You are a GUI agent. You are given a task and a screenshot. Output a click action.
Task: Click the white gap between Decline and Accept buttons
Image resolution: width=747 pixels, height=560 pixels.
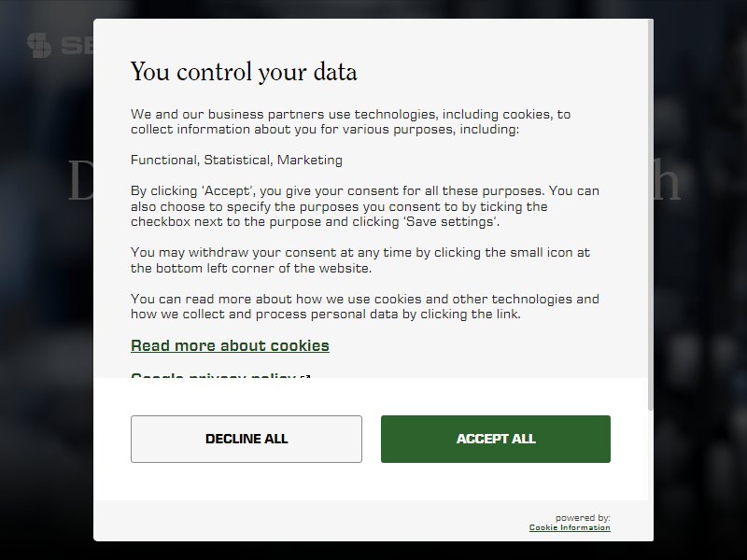[x=372, y=439]
